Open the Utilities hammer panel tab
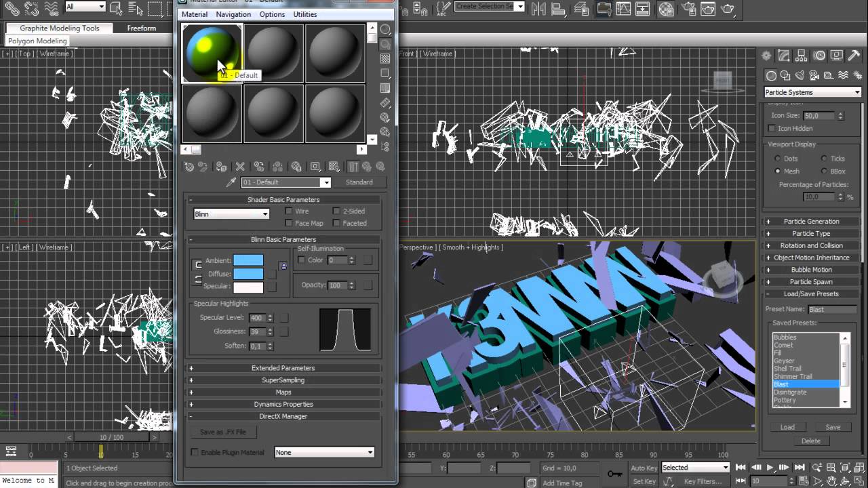 (x=854, y=56)
